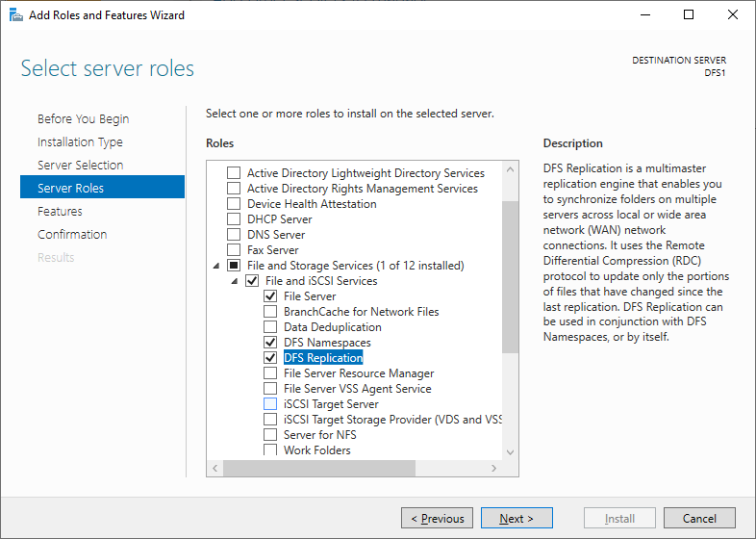The image size is (756, 539).
Task: Check File Server Resource Manager
Action: [270, 373]
